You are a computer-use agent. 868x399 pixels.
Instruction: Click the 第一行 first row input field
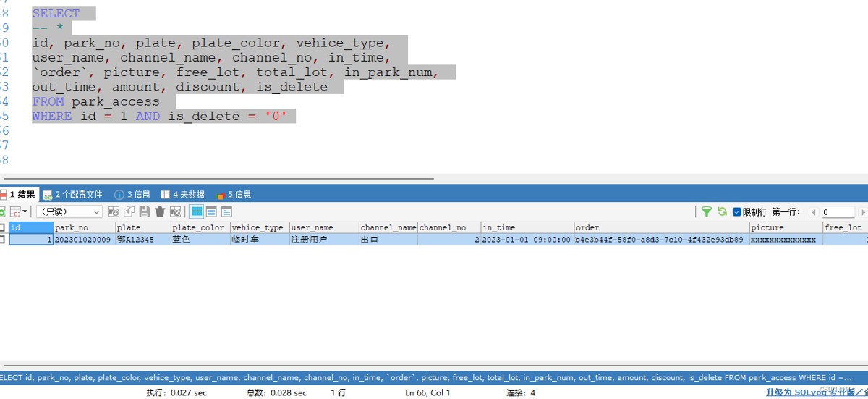[838, 212]
